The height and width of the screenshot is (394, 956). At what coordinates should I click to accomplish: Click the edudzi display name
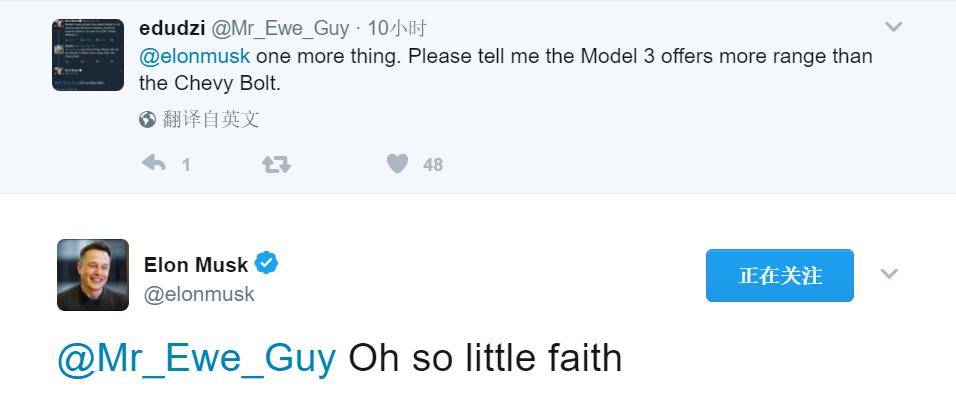tap(172, 28)
